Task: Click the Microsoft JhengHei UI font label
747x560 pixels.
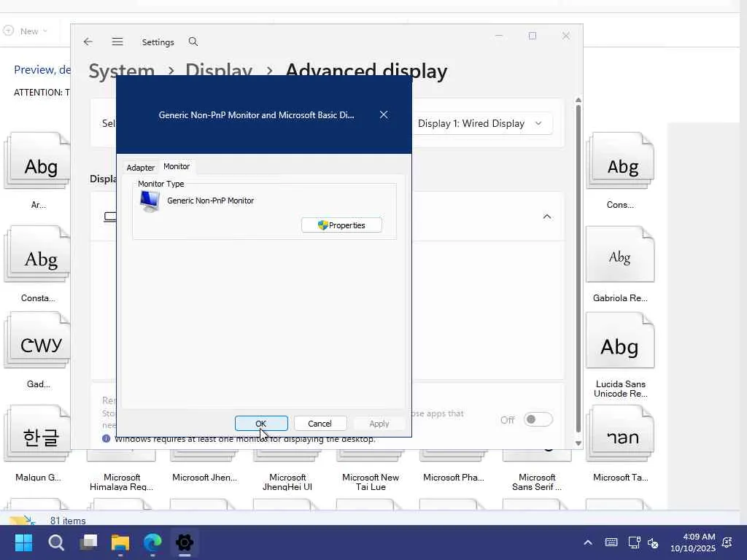Action: [x=287, y=482]
